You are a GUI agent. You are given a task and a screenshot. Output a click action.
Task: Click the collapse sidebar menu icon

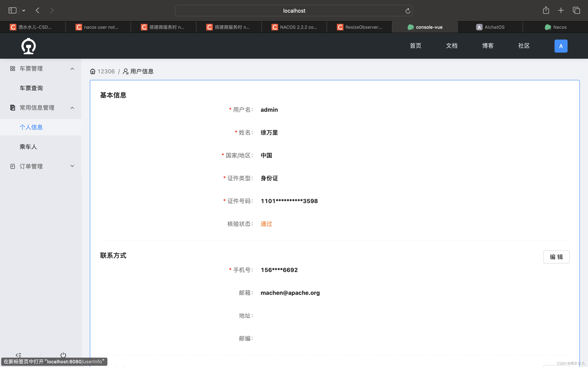click(x=18, y=355)
